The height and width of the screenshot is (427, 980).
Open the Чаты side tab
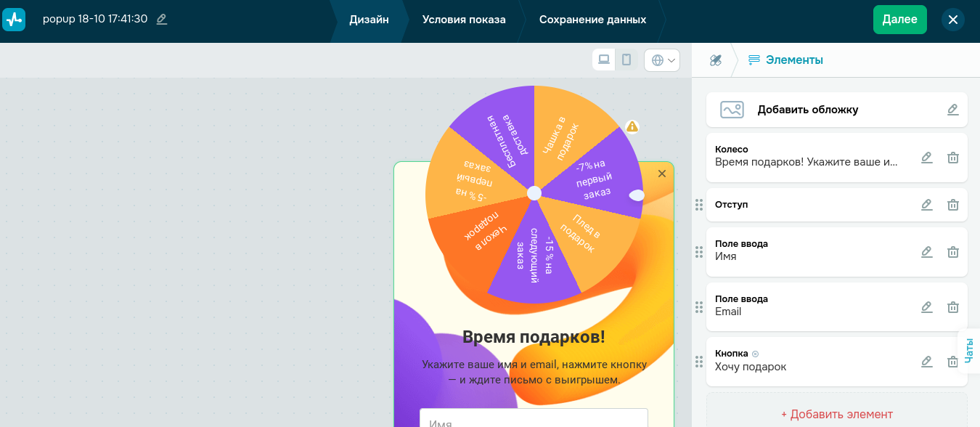970,351
